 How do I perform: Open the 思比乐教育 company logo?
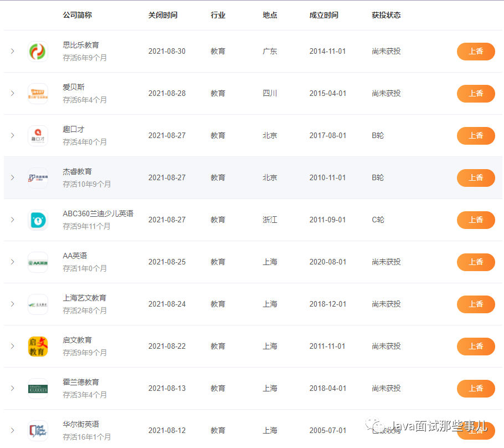(x=38, y=52)
